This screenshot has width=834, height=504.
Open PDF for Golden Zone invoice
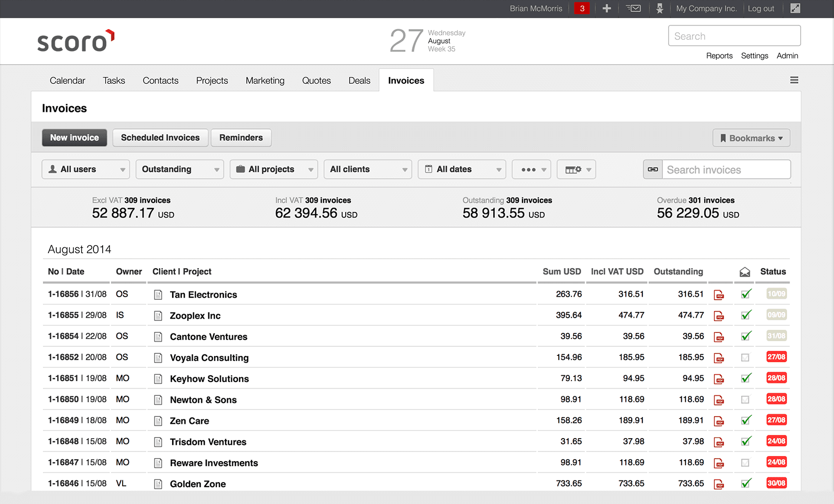[x=719, y=484]
